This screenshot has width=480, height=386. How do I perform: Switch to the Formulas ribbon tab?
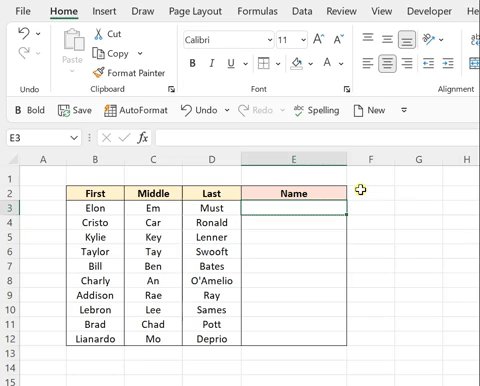coord(257,11)
